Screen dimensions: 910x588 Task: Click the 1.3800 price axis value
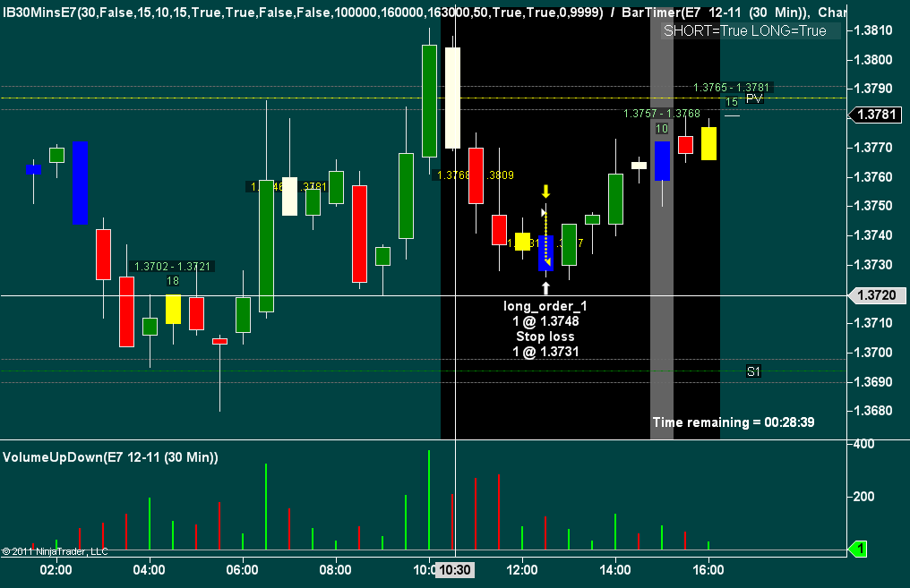[x=873, y=60]
